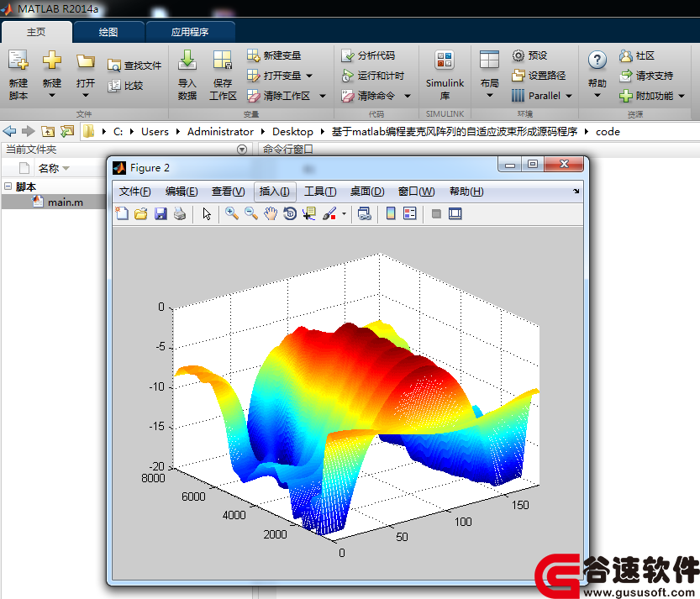Viewport: 700px width, 599px height.
Task: Switch to the Plots (绘图) tab
Action: tap(108, 32)
